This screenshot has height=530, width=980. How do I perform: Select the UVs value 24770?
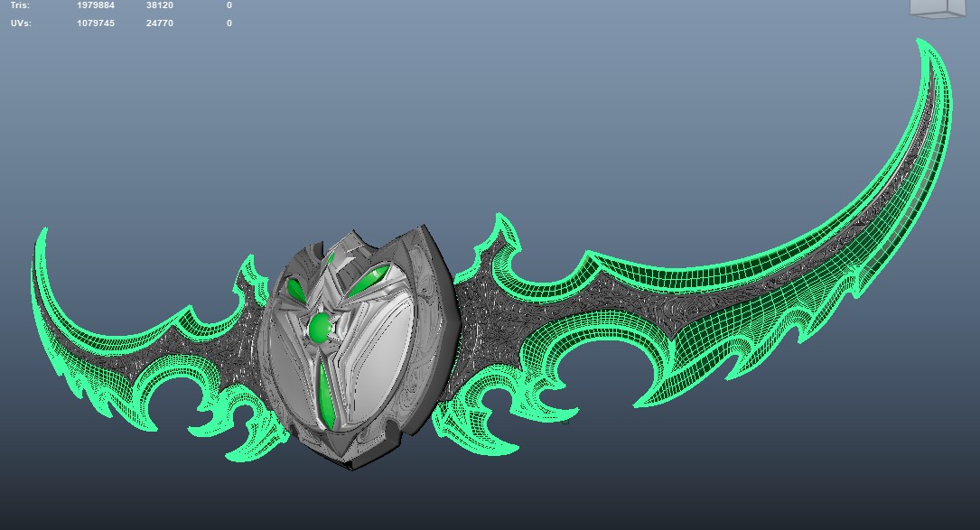(x=159, y=23)
